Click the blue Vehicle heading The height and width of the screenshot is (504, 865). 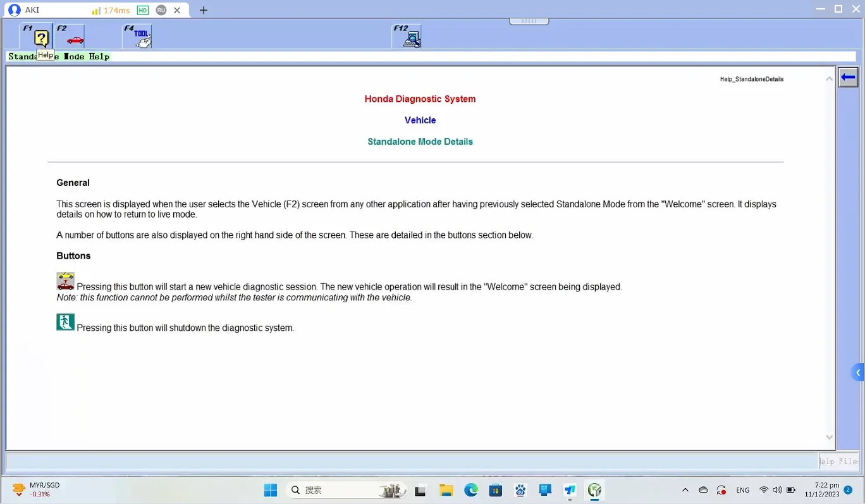(x=420, y=120)
